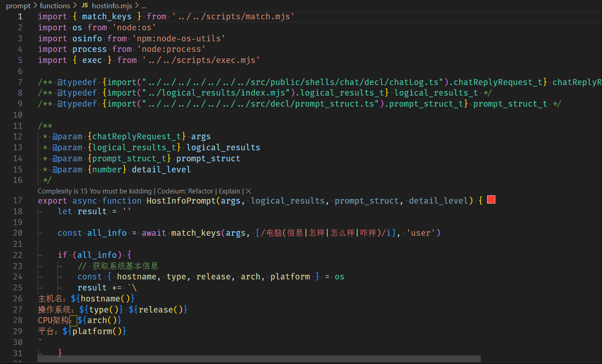Open the 'functions' breadcrumb folder
The width and height of the screenshot is (602, 364).
pyautogui.click(x=55, y=6)
